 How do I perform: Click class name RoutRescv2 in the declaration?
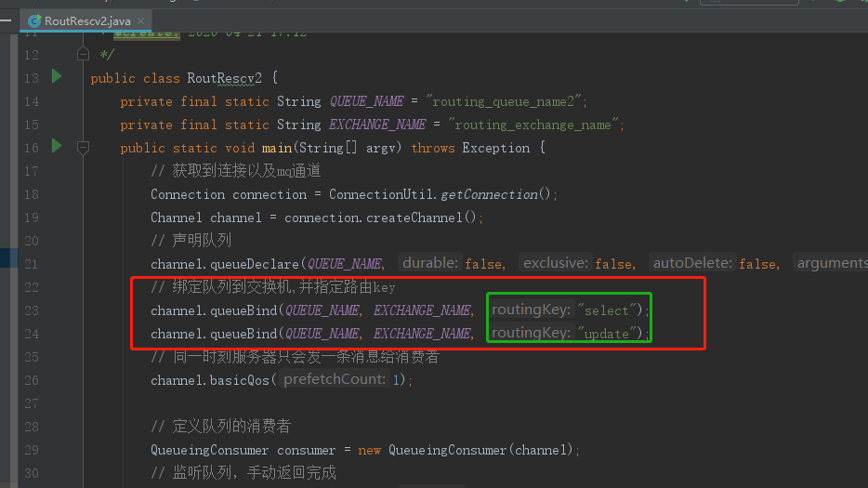point(224,78)
